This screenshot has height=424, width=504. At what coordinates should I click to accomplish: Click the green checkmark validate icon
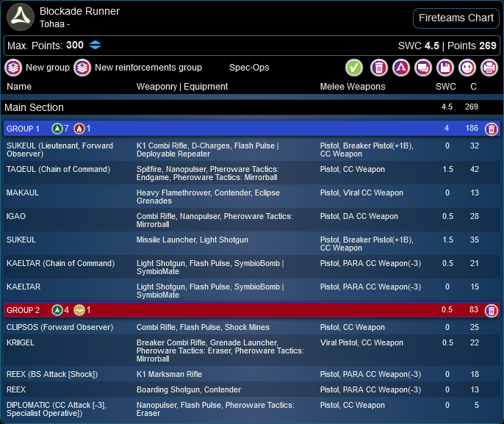pos(354,68)
